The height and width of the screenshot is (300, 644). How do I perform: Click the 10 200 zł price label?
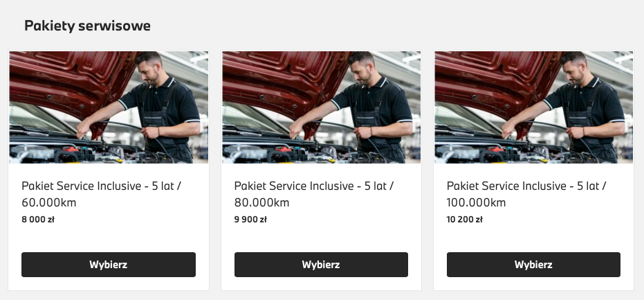[465, 220]
